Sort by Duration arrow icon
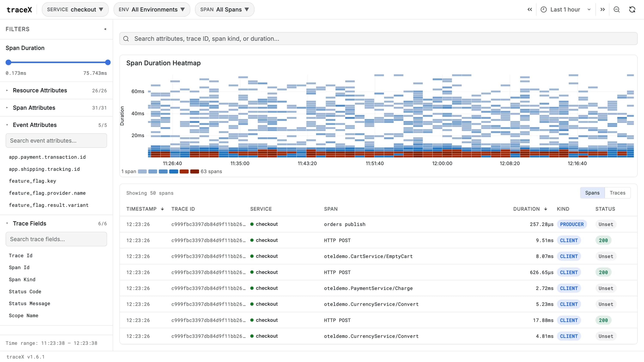The height and width of the screenshot is (362, 644). [x=545, y=209]
